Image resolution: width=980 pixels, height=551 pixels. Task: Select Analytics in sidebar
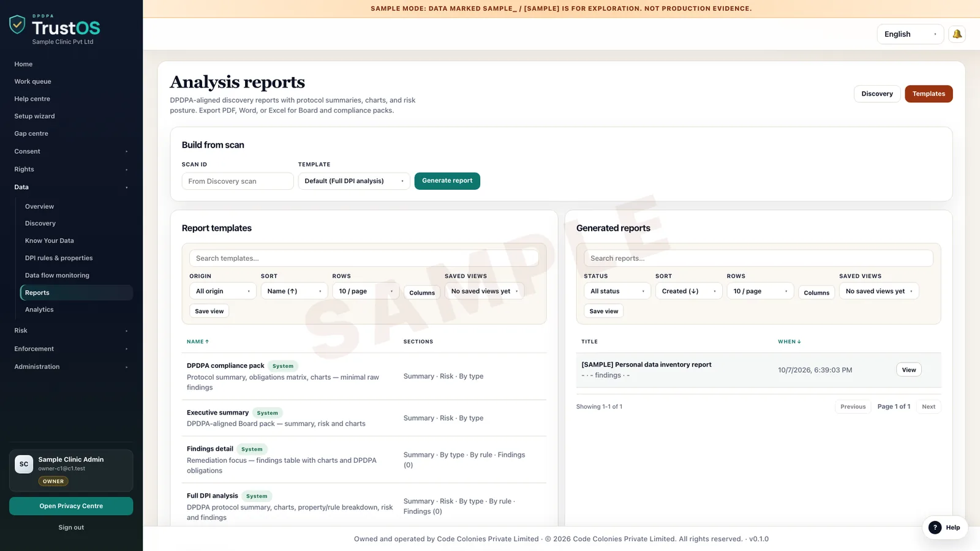(77, 310)
